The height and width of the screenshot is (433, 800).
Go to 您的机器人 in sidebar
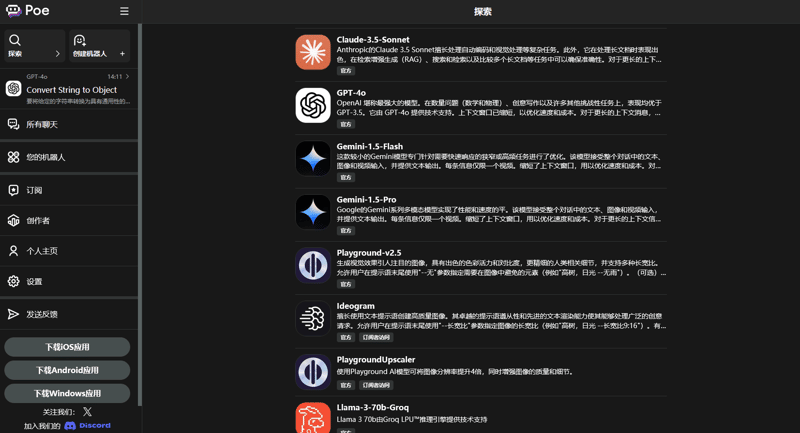[45, 157]
